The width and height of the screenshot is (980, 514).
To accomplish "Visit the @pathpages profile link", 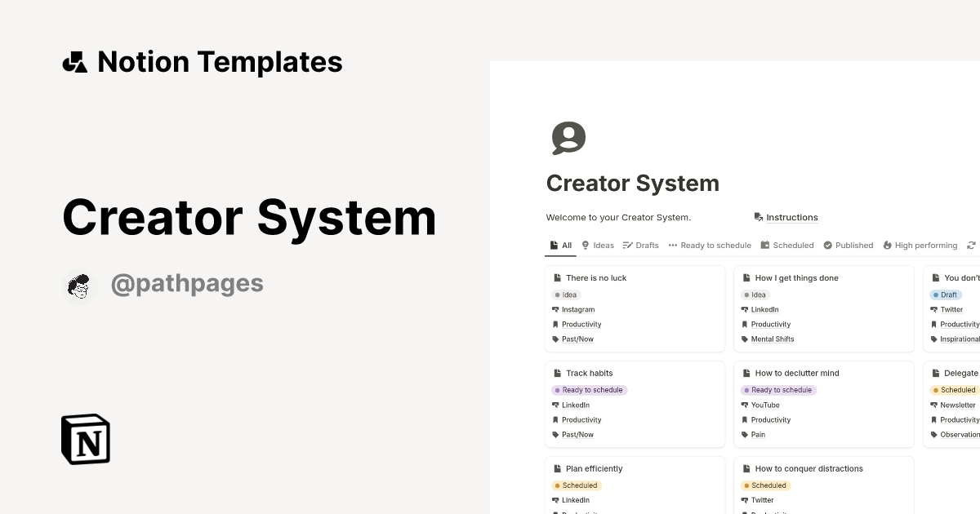I will click(x=187, y=282).
